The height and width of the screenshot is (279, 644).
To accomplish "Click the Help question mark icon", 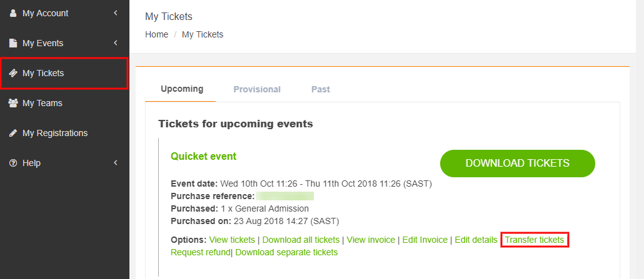I will point(13,163).
